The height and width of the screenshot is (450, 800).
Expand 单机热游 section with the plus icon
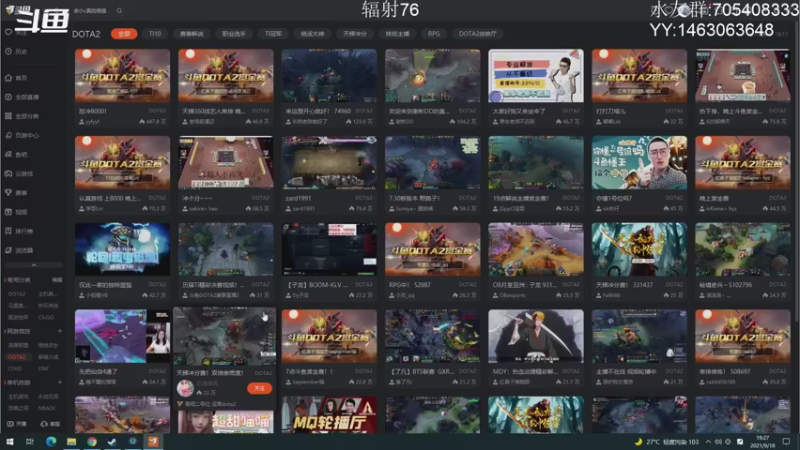(60, 382)
